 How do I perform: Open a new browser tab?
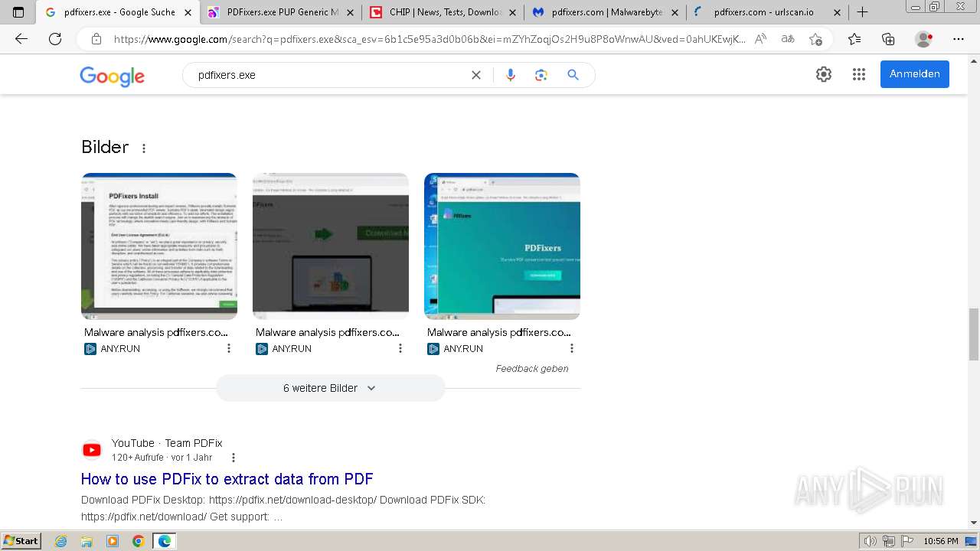pyautogui.click(x=862, y=12)
